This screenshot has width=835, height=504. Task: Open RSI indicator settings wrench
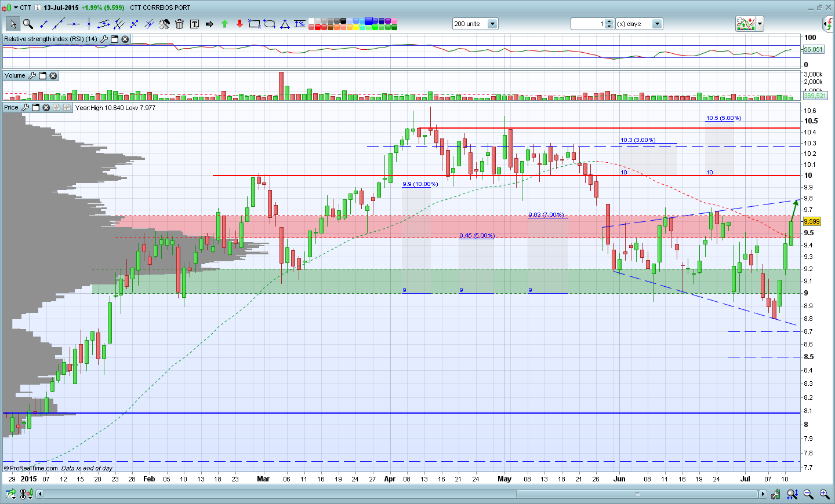(104, 39)
